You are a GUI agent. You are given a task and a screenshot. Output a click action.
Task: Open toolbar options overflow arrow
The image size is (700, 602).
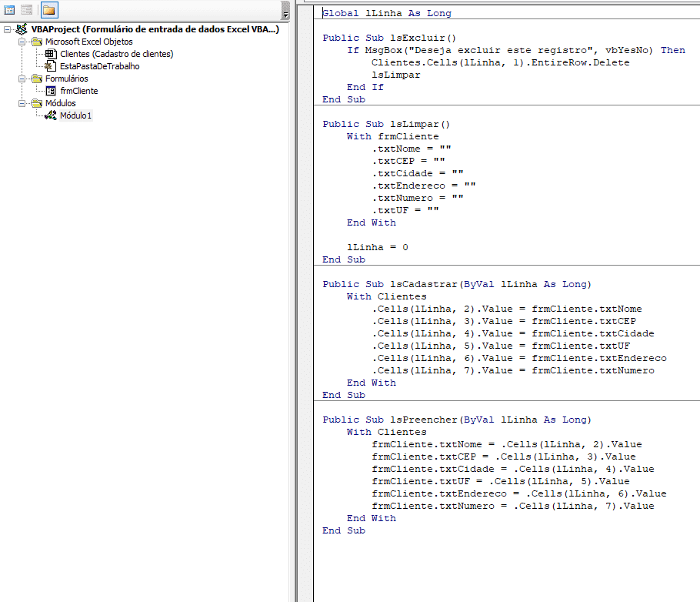pyautogui.click(x=286, y=11)
